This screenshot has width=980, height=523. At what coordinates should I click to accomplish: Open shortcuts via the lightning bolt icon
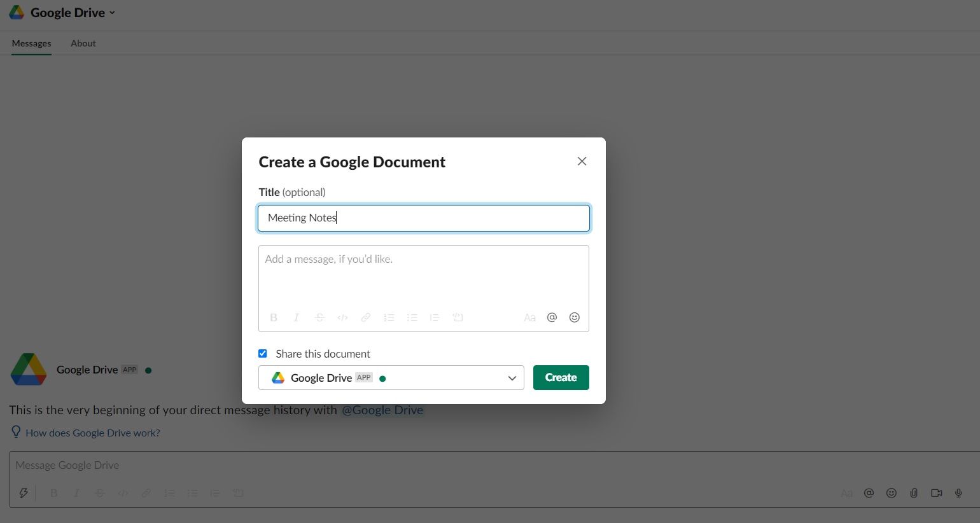(x=24, y=492)
